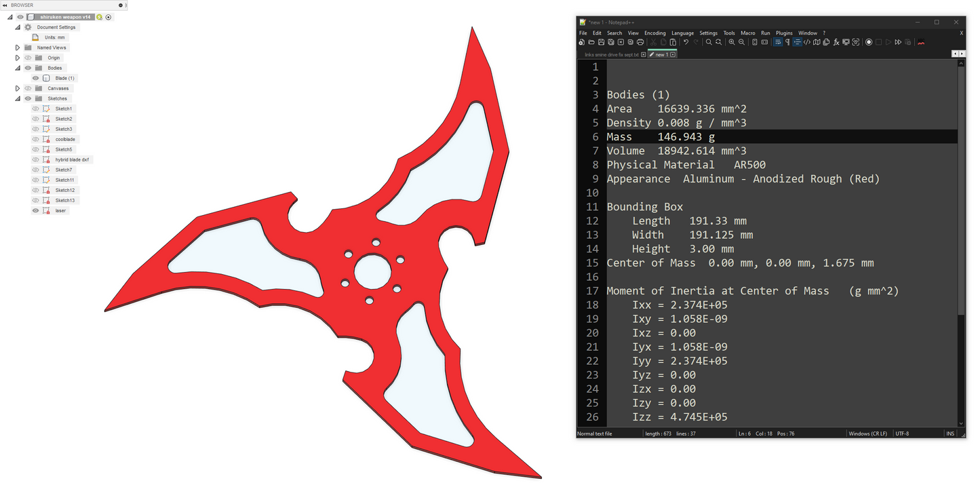Click the Print icon in Notepad++ toolbar
980x483 pixels.
pos(640,42)
